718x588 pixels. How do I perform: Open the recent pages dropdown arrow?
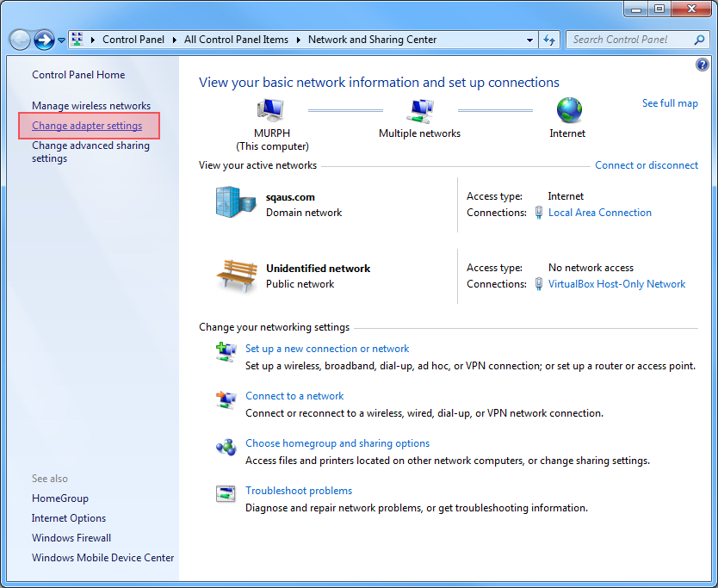click(x=62, y=40)
